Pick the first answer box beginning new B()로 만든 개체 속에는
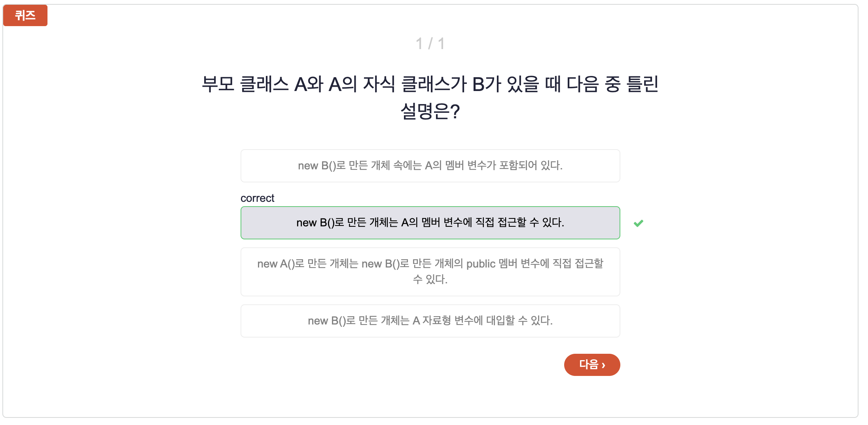 pyautogui.click(x=430, y=166)
